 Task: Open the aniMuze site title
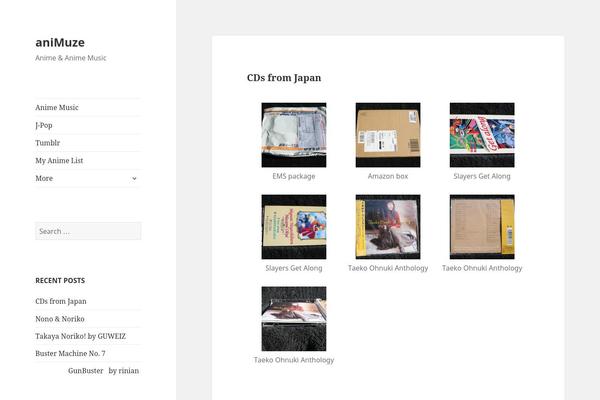point(60,42)
